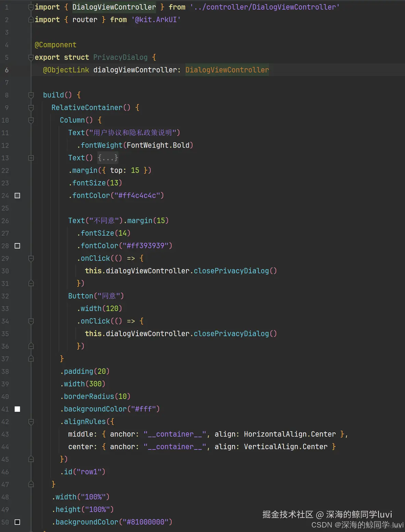Click the fold end marker on line 31
Viewport: 405px width, 532px height.
pos(31,283)
